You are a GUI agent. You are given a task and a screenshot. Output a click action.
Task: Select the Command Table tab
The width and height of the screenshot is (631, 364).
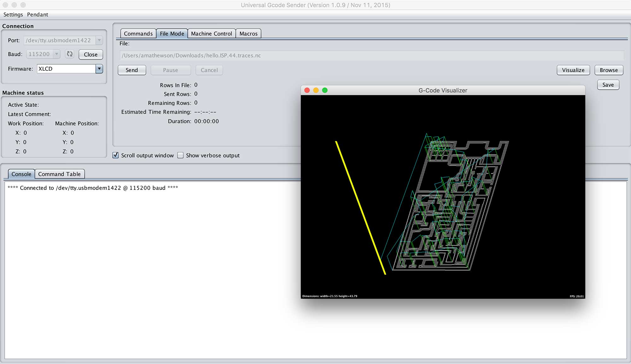59,174
